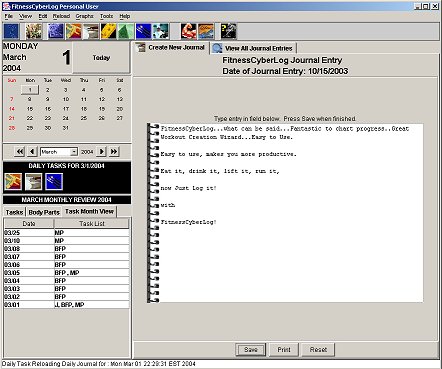Go to previous month with left arrow
The height and width of the screenshot is (369, 442).
click(x=32, y=152)
